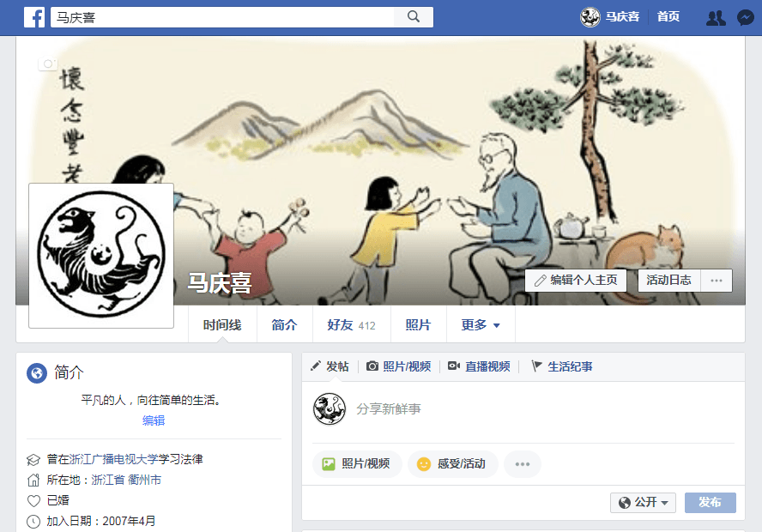Click the cover photo camera icon
The image size is (762, 532).
point(48,63)
